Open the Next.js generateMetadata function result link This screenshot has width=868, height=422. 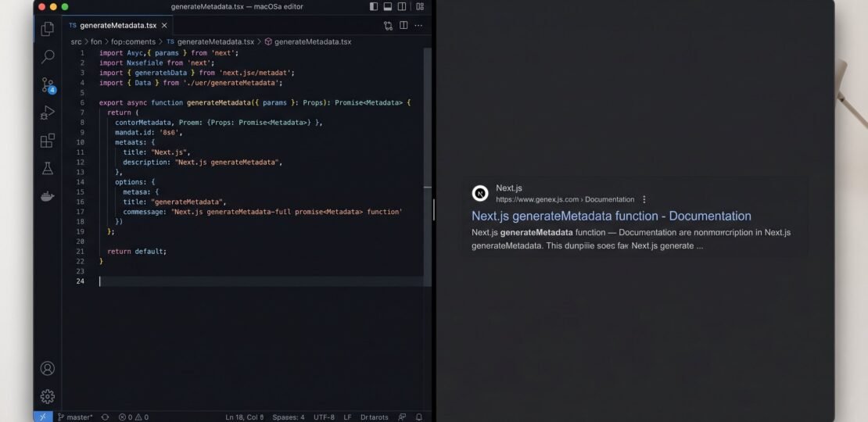coord(612,216)
